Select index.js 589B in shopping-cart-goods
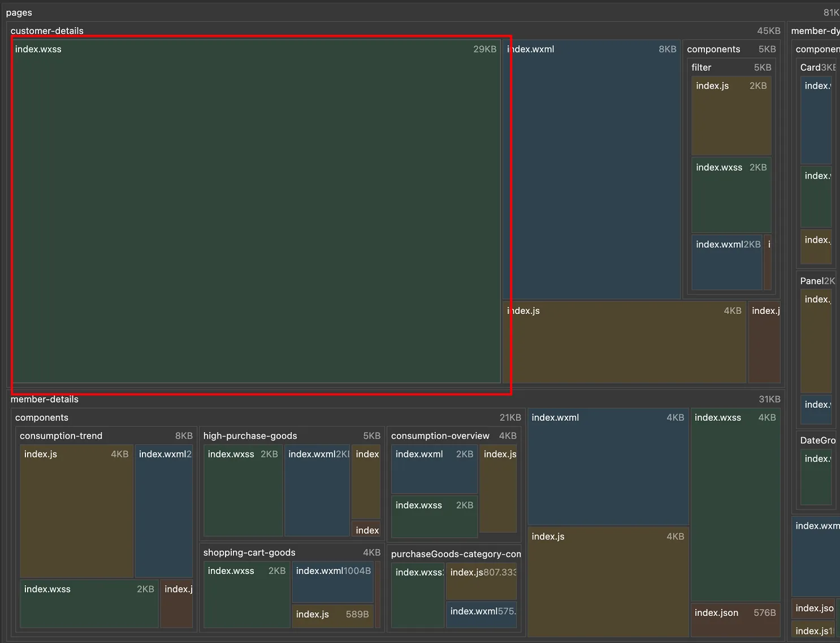Viewport: 840px width, 643px height. coord(332,615)
